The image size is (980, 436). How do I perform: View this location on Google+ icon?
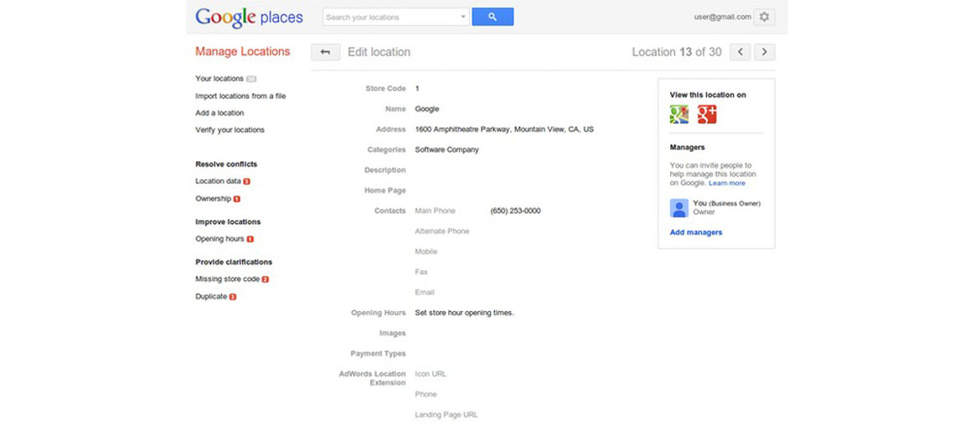pos(707,115)
